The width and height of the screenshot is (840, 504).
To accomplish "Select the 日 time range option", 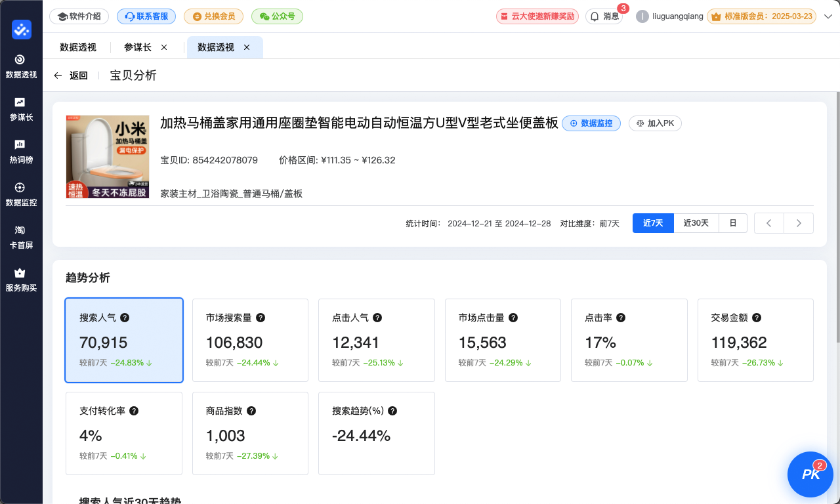I will click(733, 223).
